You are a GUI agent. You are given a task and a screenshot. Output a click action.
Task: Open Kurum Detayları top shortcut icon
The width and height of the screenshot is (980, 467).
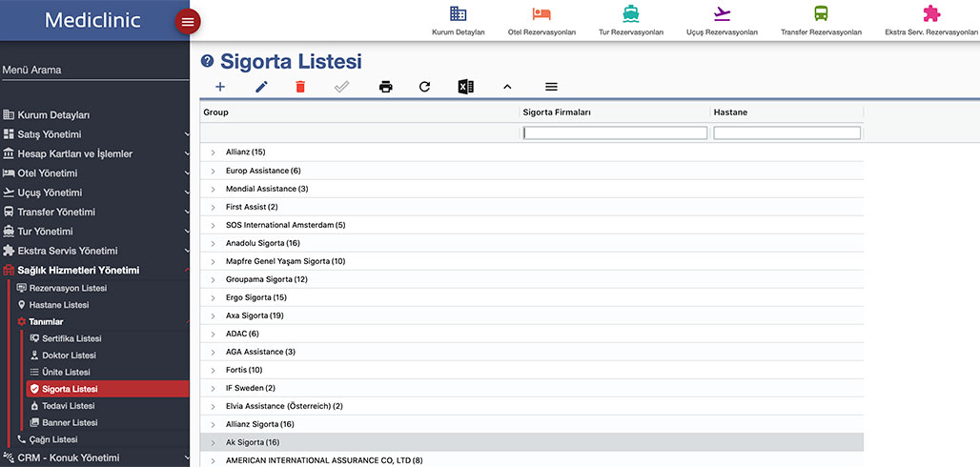point(459,13)
